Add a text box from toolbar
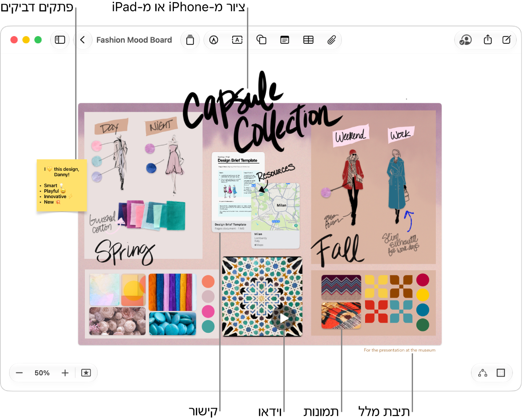This screenshot has width=523, height=420. (x=237, y=40)
